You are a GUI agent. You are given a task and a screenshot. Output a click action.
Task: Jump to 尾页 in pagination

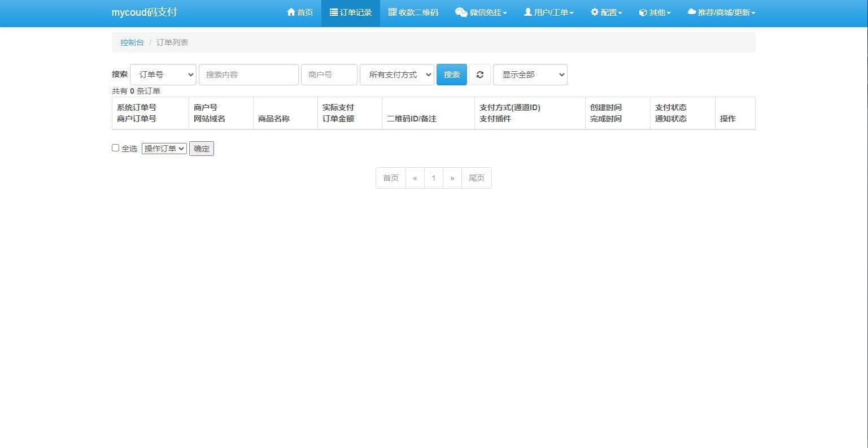(x=476, y=178)
